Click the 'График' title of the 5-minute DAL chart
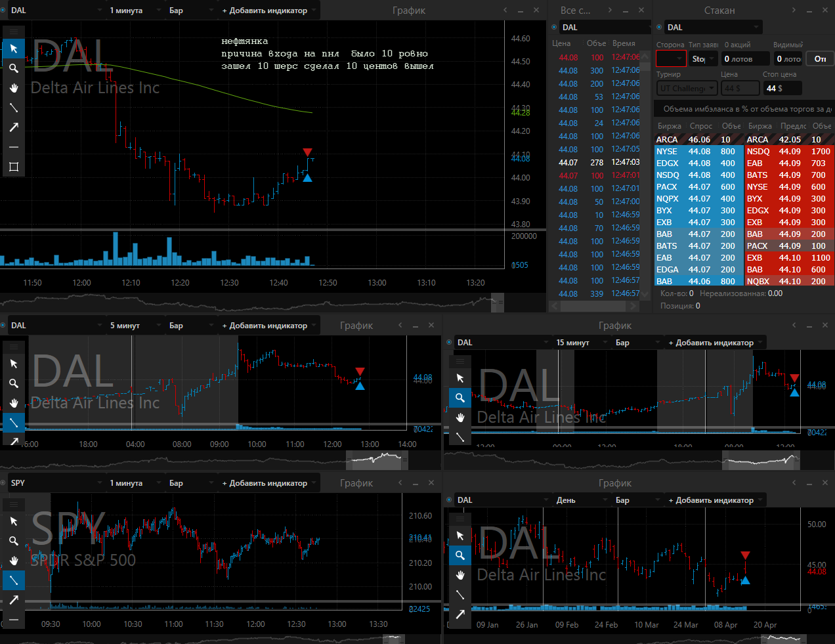The image size is (835, 644). [356, 326]
